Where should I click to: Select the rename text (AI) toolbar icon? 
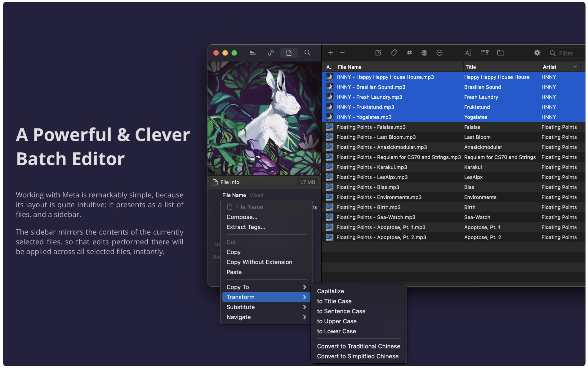[x=468, y=53]
